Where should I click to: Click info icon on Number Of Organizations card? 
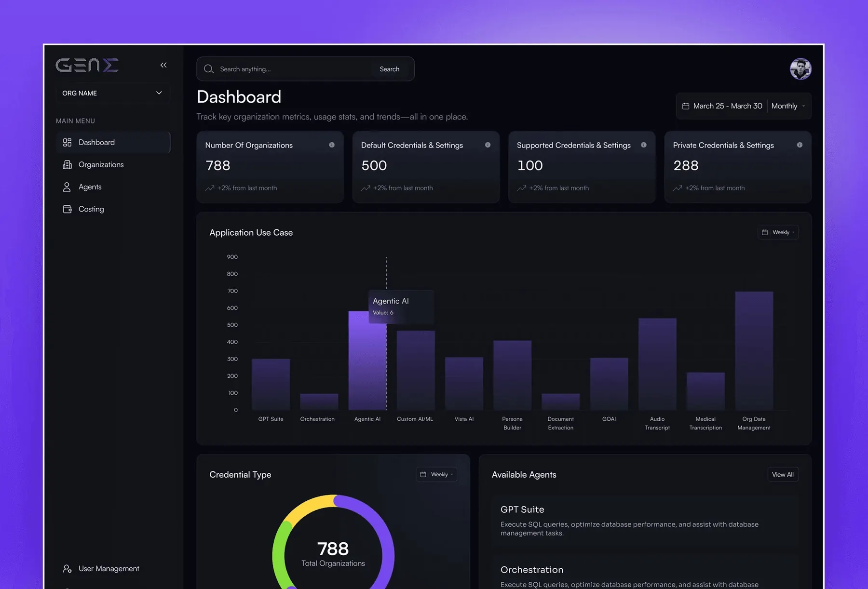[x=332, y=145]
